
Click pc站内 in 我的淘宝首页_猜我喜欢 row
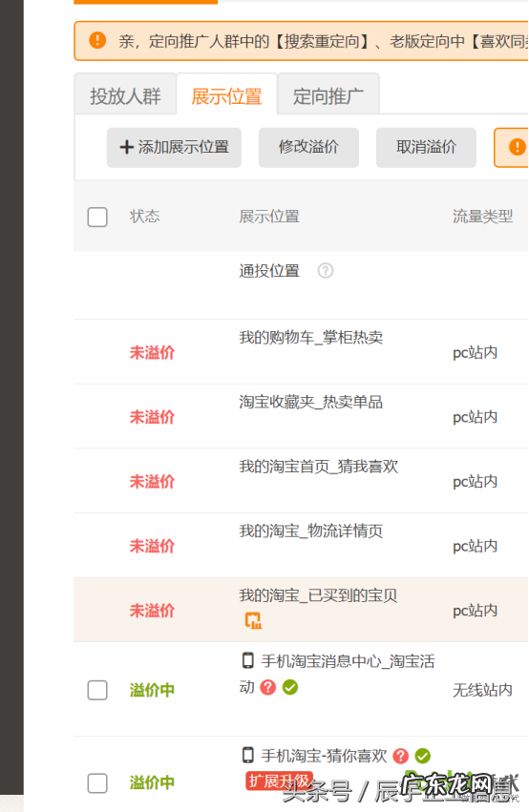[x=476, y=482]
